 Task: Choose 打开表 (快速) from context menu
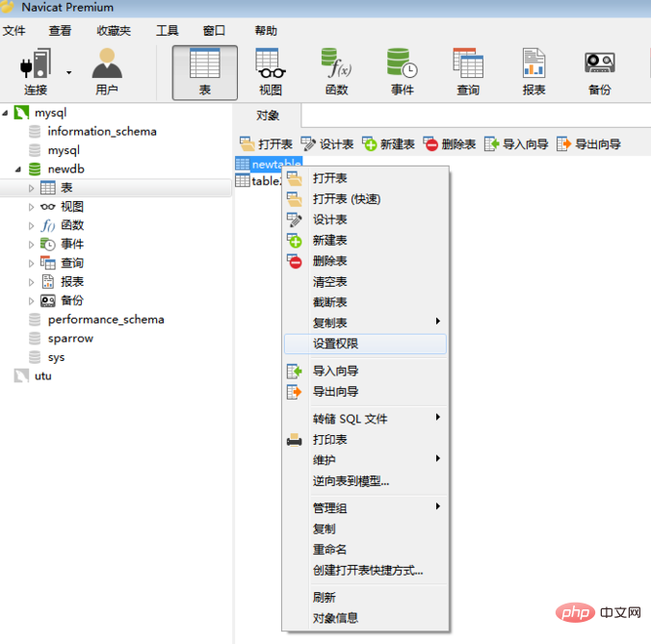click(x=365, y=199)
